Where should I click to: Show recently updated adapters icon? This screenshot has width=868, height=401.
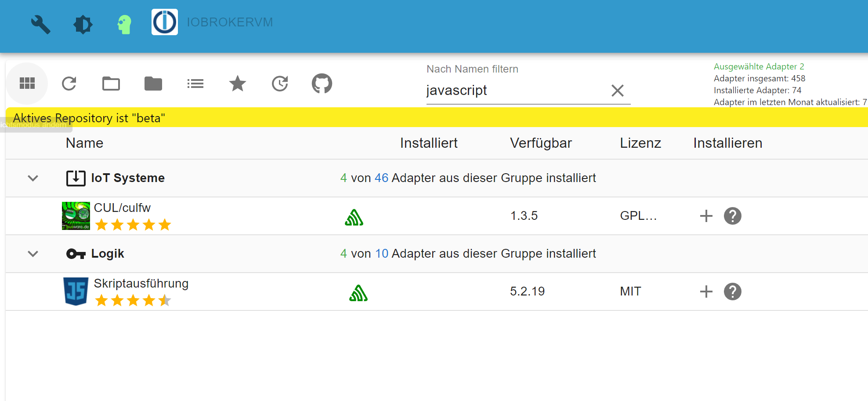pos(280,83)
